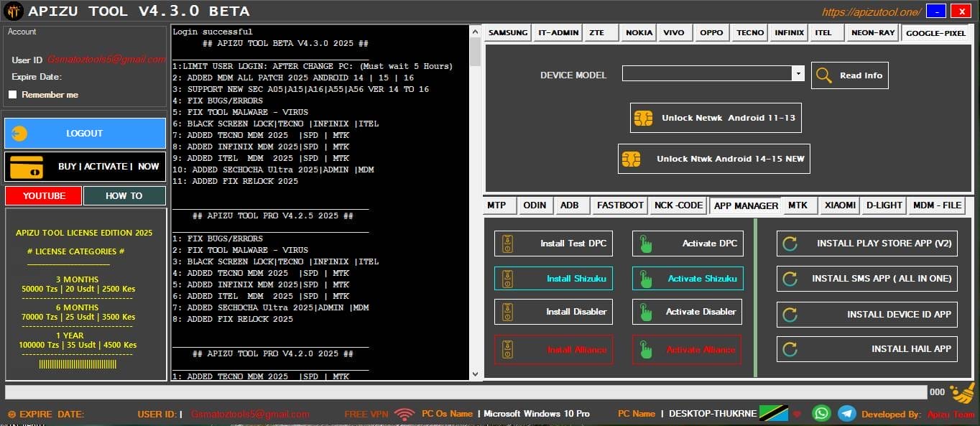Open the GOOGLE-PIXEL brand tab
The width and height of the screenshot is (980, 426).
pos(935,32)
